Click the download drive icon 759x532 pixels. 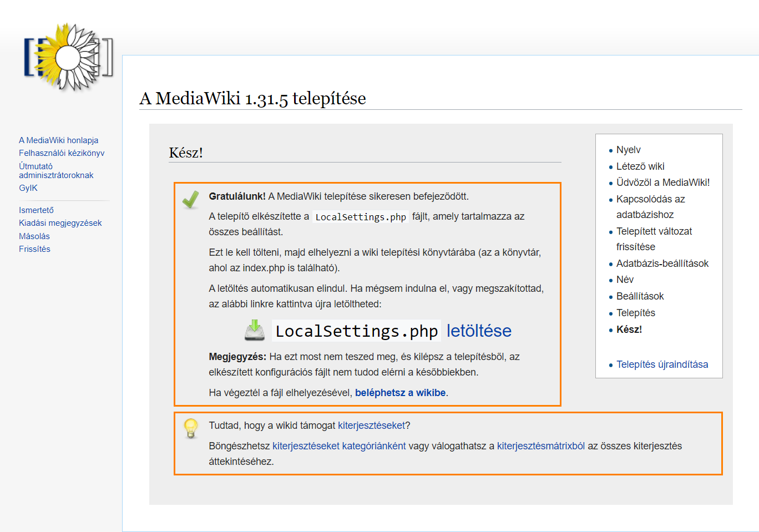255,330
